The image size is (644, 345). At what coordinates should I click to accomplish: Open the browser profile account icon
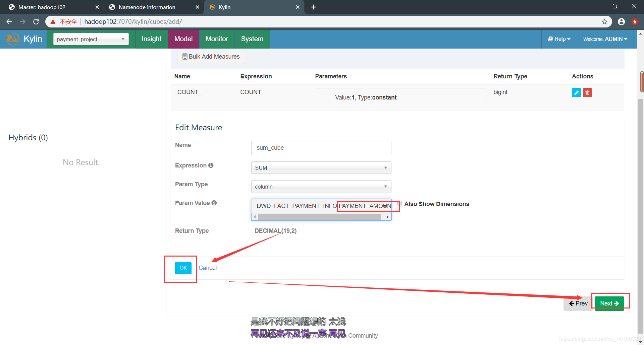(621, 22)
